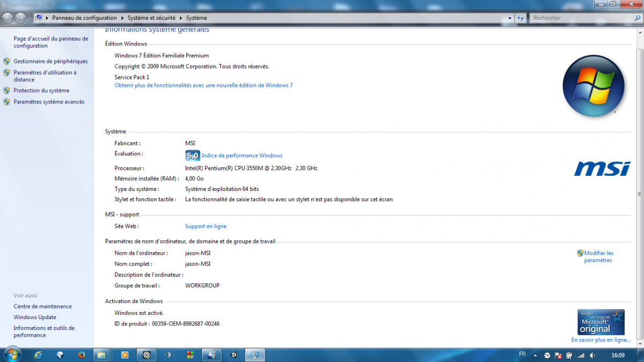
Task: Open Indice de performance Windows link
Action: (242, 156)
